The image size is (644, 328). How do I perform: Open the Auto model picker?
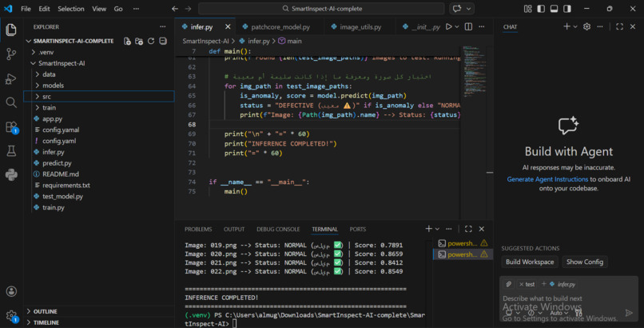[559, 314]
